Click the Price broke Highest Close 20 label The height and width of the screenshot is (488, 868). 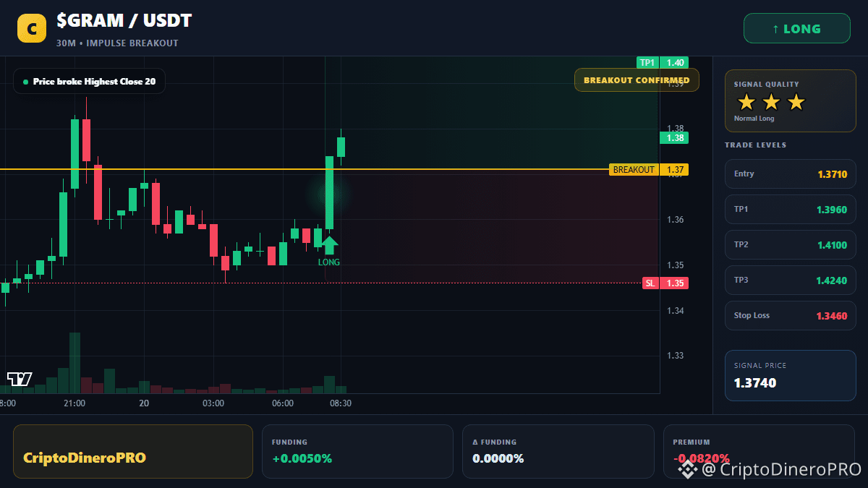[x=89, y=82]
